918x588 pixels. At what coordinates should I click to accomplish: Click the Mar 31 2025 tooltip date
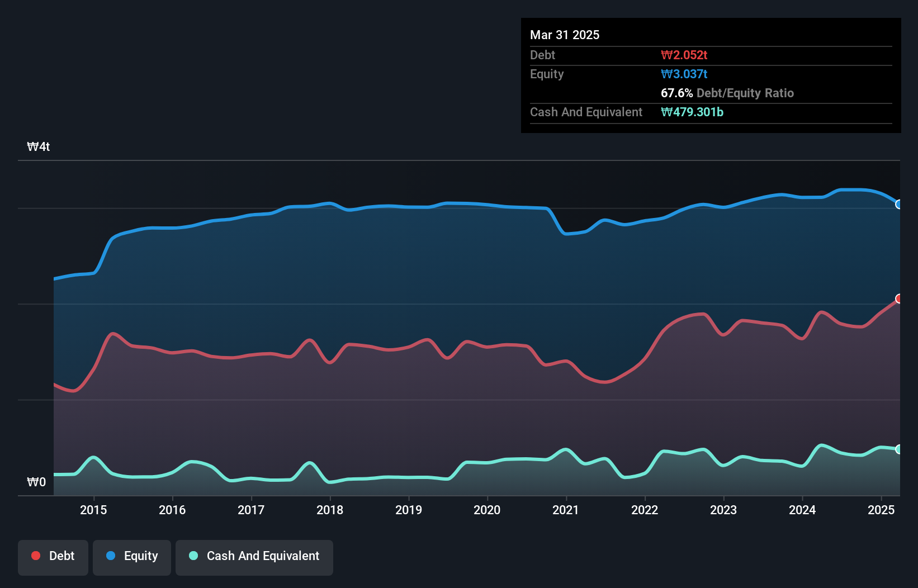565,35
